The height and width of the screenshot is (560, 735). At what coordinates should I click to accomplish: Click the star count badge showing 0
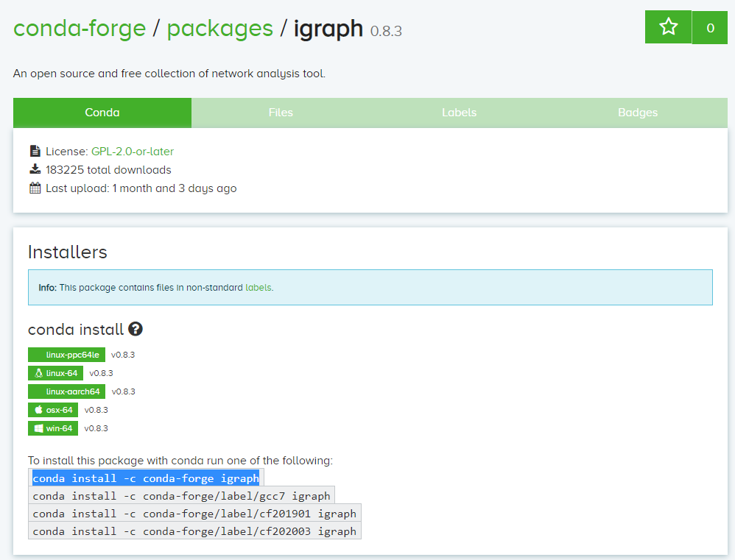[710, 27]
